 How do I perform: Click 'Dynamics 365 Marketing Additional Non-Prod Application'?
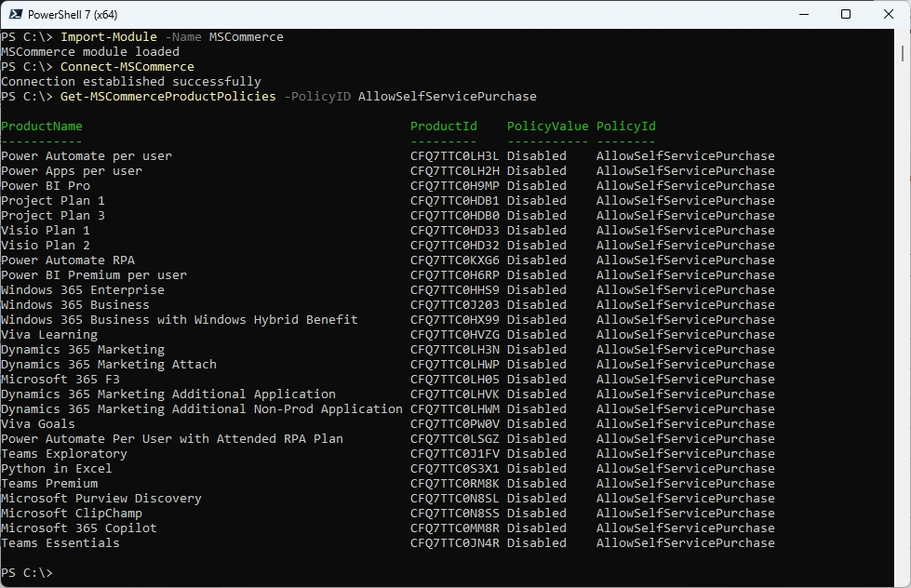click(202, 409)
